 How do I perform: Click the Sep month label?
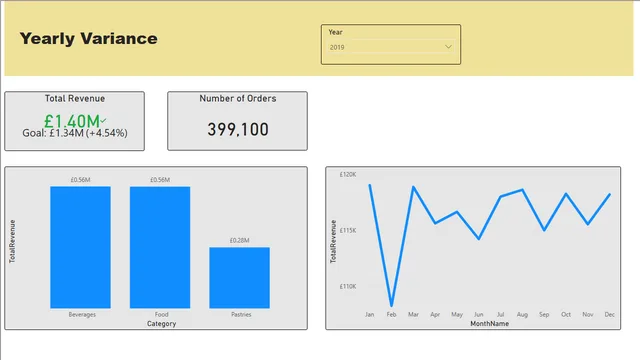[x=544, y=315]
